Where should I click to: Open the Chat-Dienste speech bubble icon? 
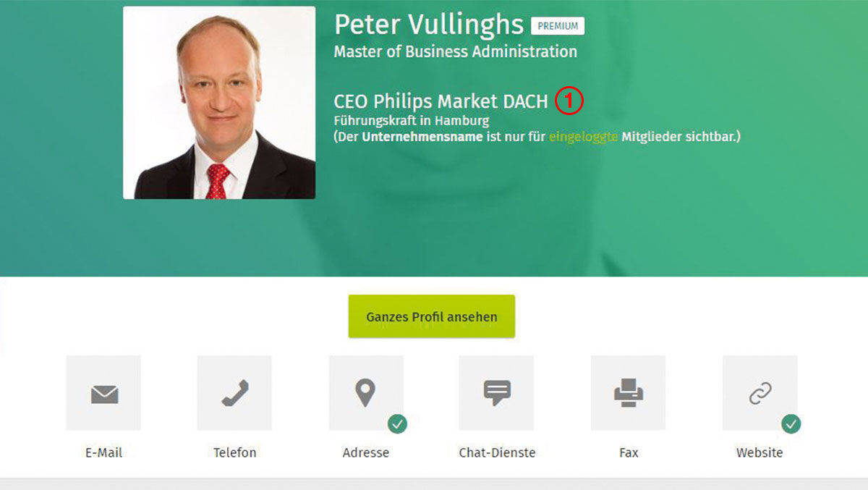(x=497, y=394)
